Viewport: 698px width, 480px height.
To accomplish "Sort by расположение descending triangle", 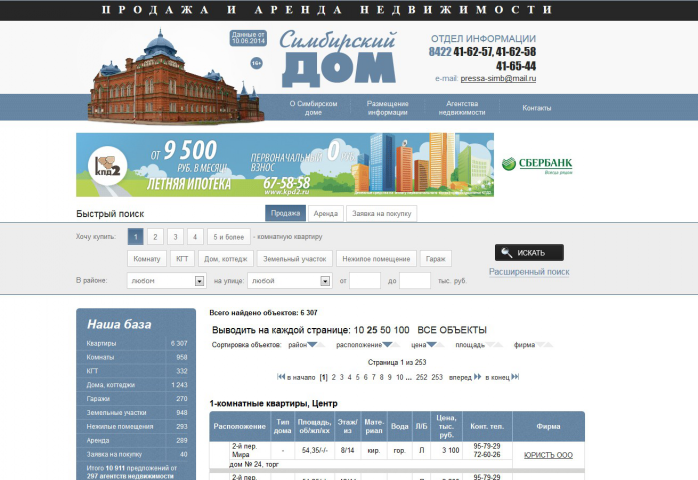I will 387,344.
